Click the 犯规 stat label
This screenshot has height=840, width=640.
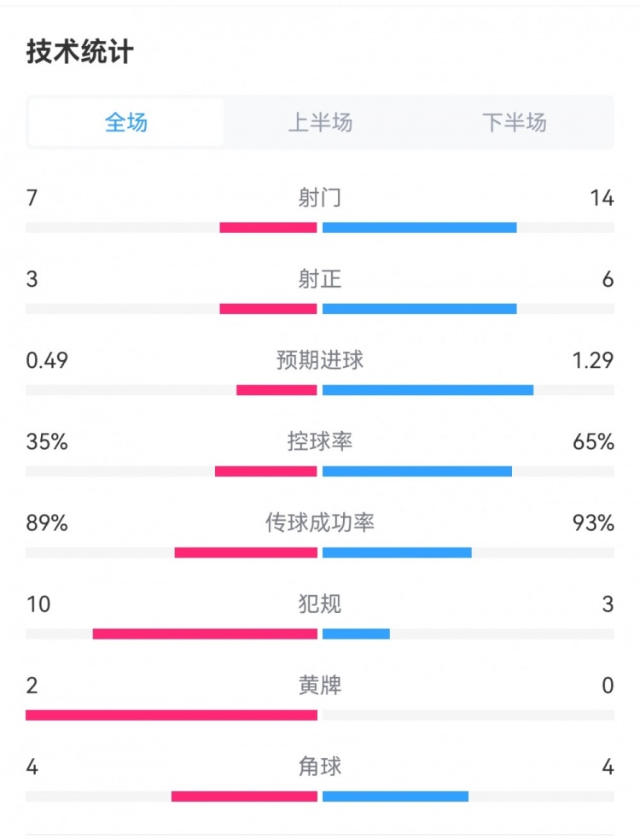click(320, 604)
